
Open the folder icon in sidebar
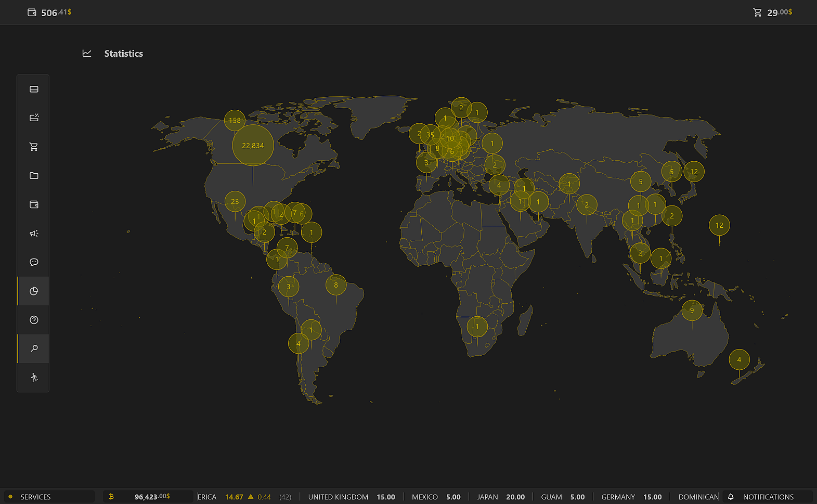pos(34,176)
